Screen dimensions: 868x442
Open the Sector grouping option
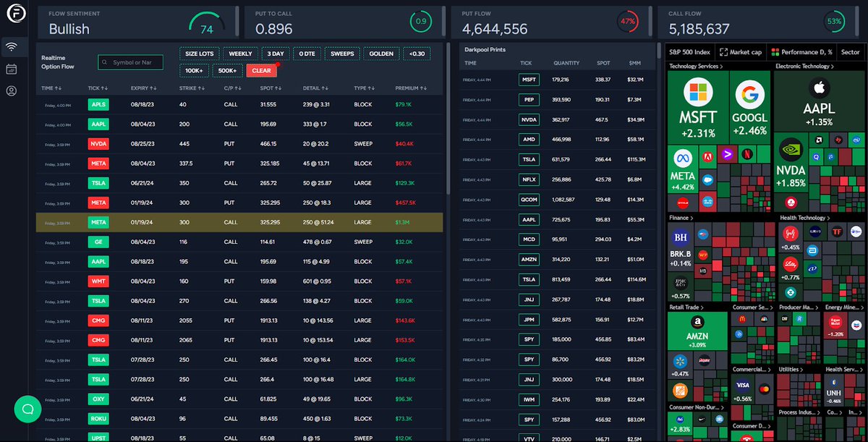(851, 52)
